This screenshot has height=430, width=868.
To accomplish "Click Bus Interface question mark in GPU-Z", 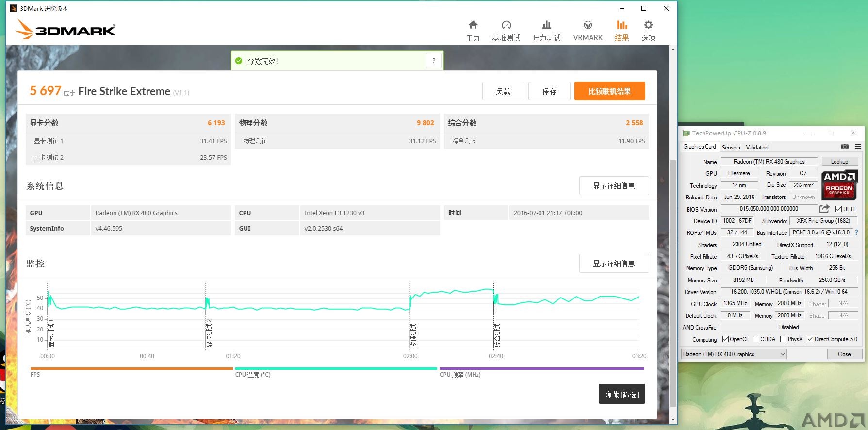I will [x=856, y=232].
